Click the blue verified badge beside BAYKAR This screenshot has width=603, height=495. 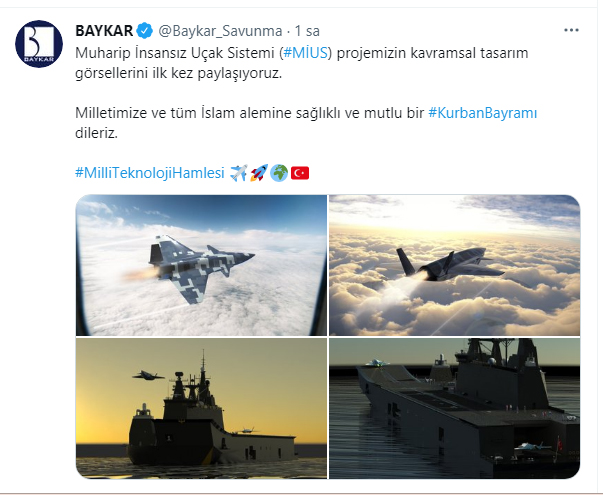click(x=145, y=31)
